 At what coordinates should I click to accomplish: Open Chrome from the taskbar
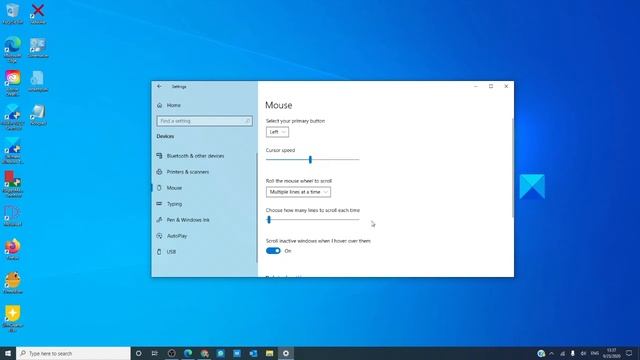pyautogui.click(x=204, y=353)
